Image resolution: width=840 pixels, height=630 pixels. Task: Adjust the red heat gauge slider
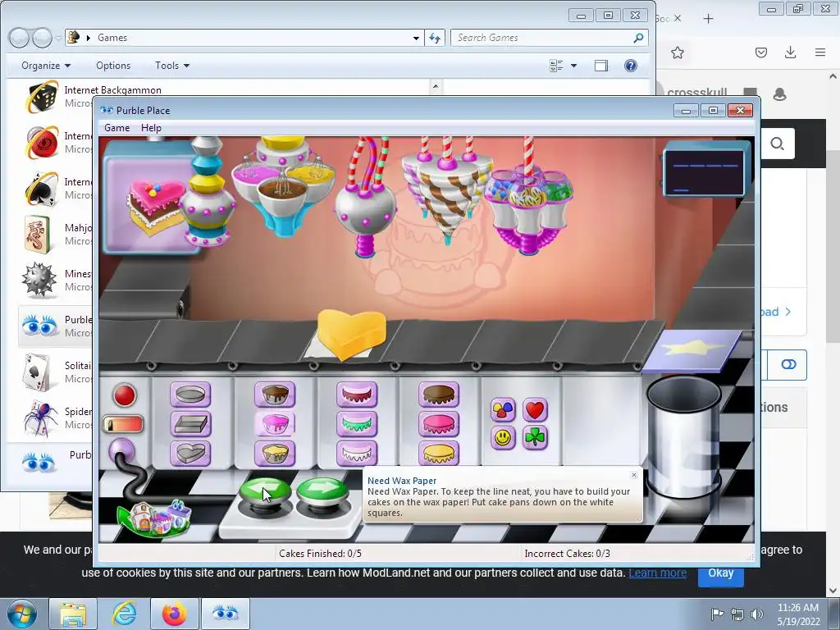point(123,424)
